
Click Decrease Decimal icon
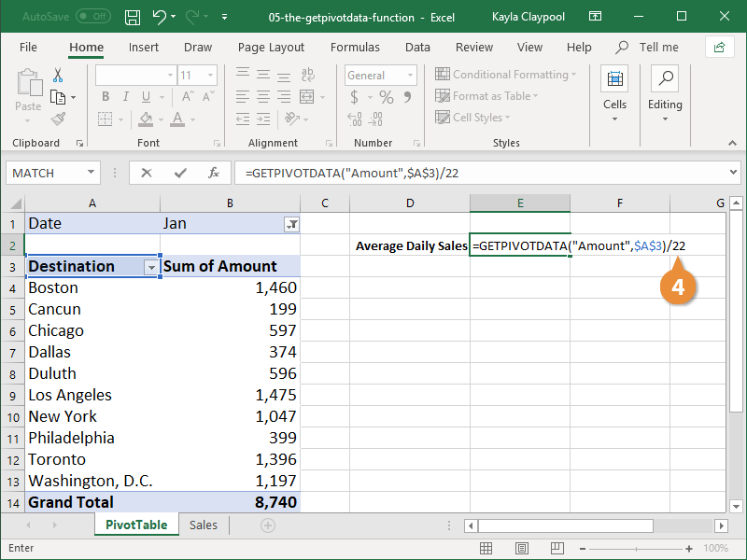click(x=375, y=119)
